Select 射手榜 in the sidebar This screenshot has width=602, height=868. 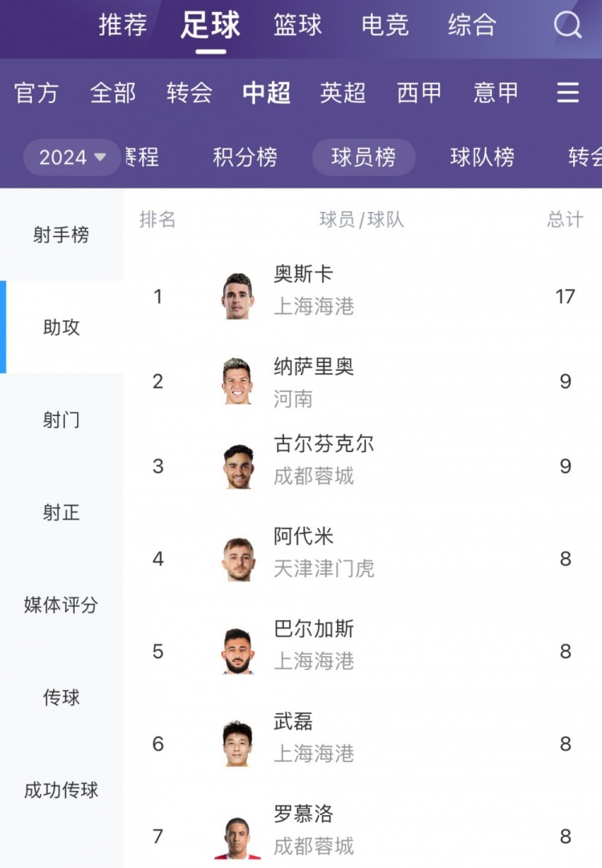coord(62,234)
